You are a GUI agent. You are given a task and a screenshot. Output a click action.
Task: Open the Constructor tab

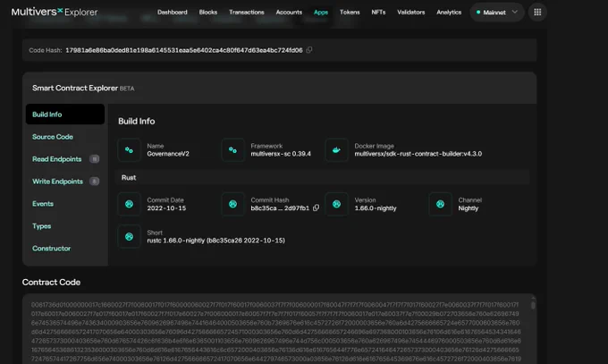point(52,249)
